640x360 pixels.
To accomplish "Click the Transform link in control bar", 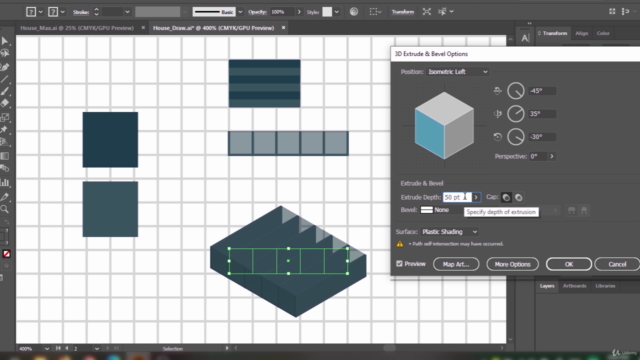I will pyautogui.click(x=402, y=12).
